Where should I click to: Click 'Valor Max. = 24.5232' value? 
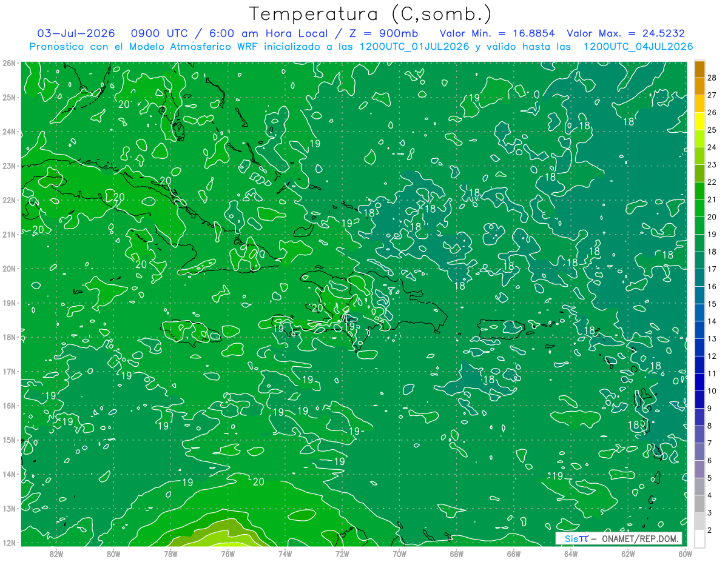click(x=626, y=33)
